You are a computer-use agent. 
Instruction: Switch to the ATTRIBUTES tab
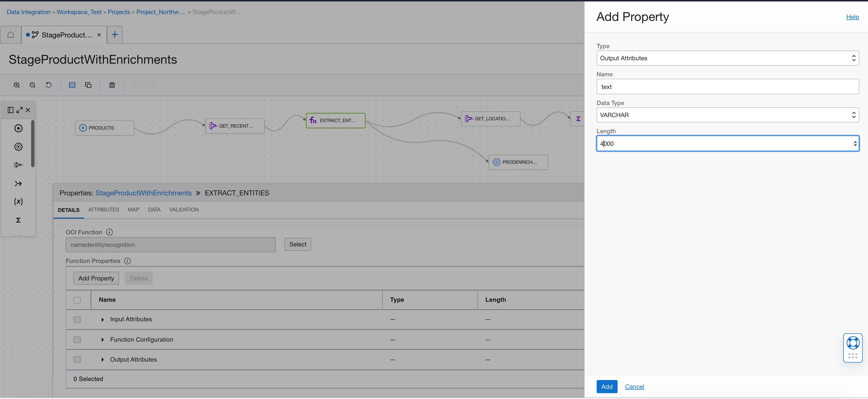[103, 210]
